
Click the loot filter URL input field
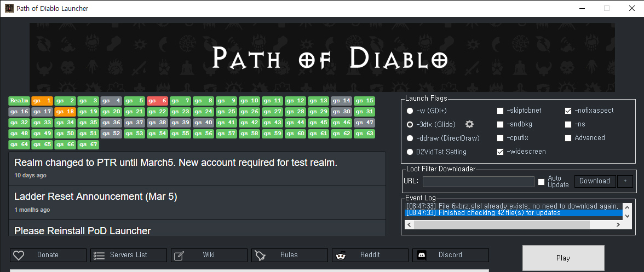[x=479, y=182]
